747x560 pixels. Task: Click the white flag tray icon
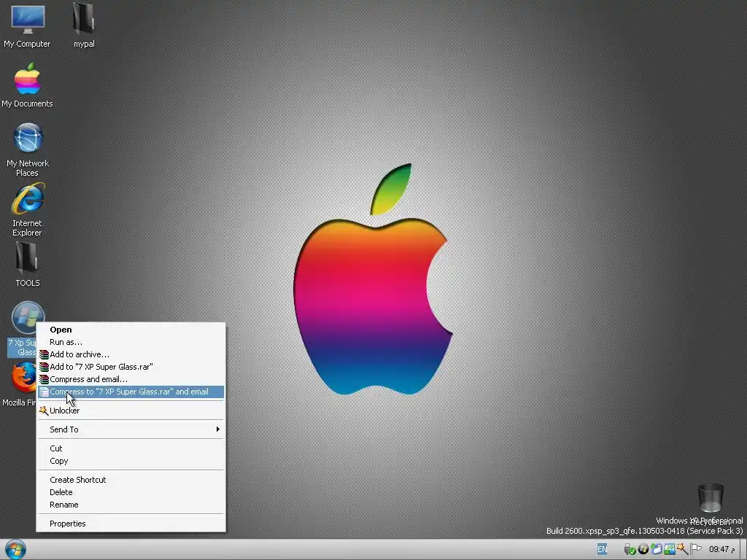[x=695, y=549]
